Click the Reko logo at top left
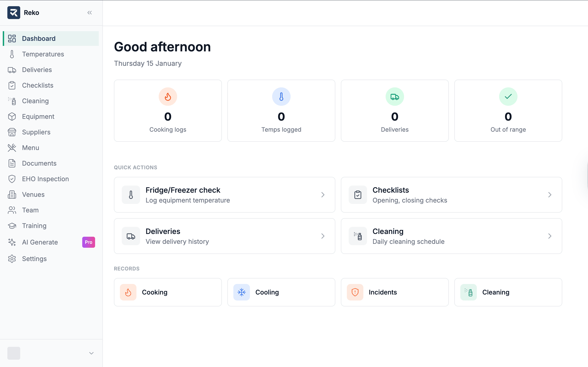588x367 pixels. (x=14, y=12)
